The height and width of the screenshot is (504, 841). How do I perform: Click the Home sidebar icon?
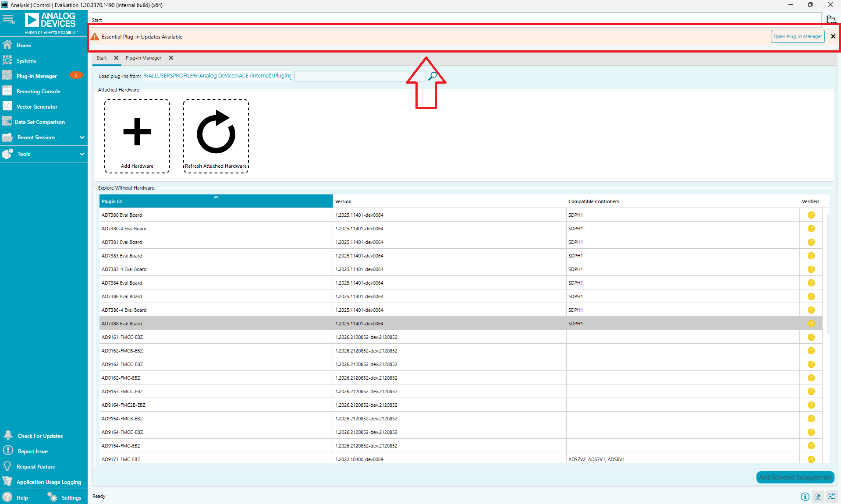click(x=7, y=45)
